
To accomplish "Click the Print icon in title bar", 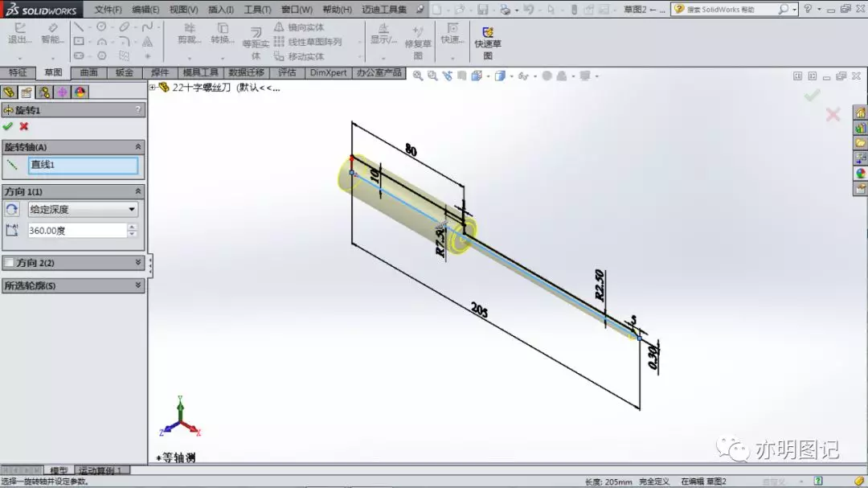I will 505,10.
